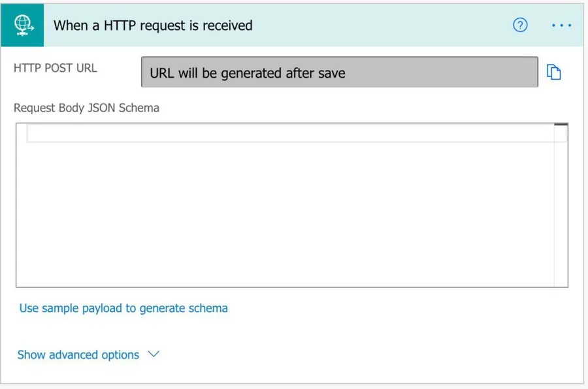Open the three-dot more options menu
Screen dimensions: 588x389
pos(561,25)
